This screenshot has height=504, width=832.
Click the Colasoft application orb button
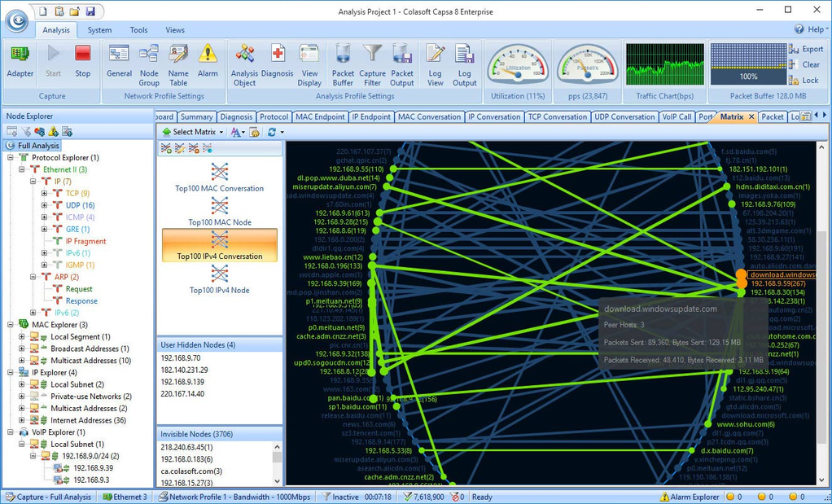pos(18,20)
